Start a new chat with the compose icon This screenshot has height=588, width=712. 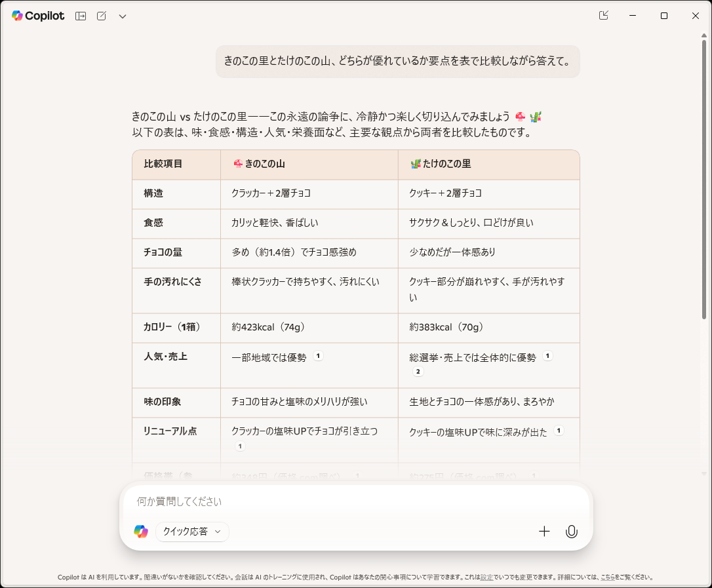pos(101,15)
